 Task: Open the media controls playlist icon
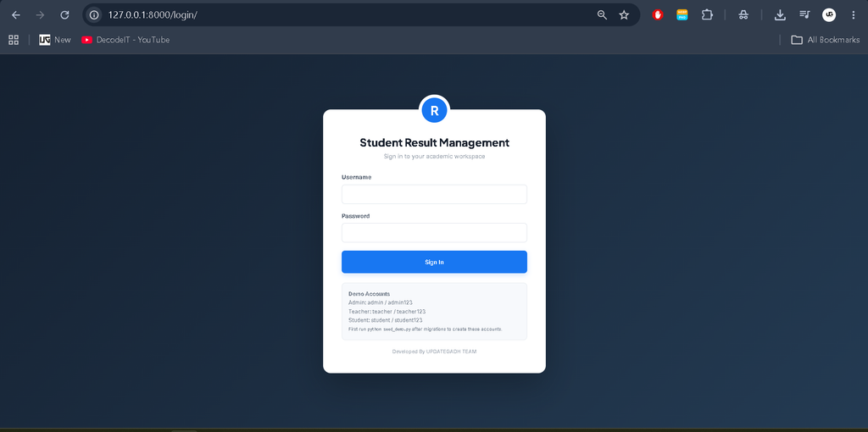click(805, 15)
